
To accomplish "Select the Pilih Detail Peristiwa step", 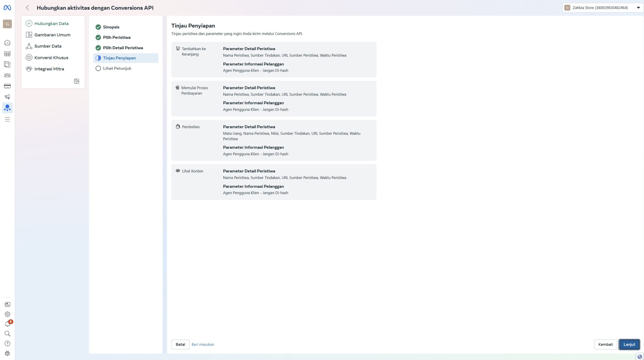I will click(123, 48).
